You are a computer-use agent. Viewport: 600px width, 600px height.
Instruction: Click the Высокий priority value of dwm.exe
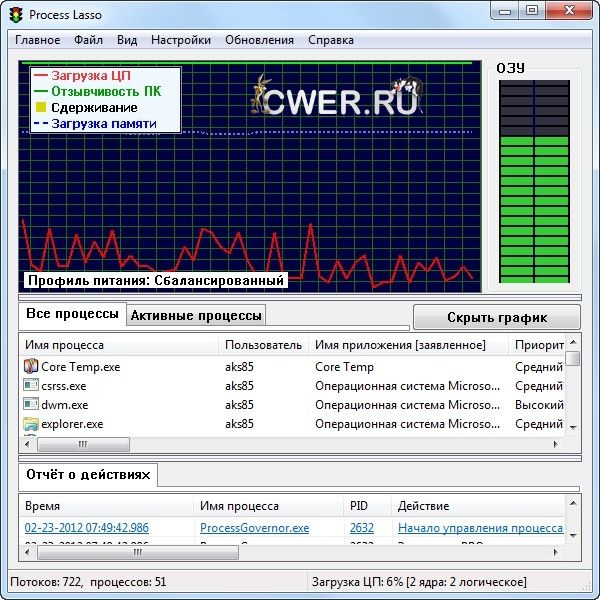point(539,405)
